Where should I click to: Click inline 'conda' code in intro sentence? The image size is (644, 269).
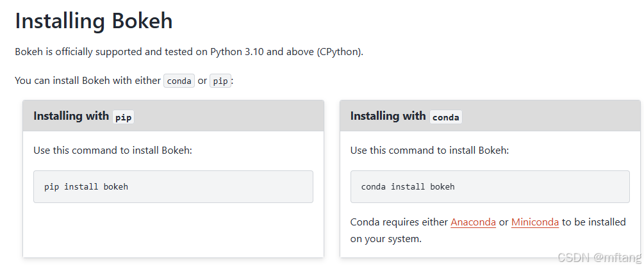pos(179,81)
